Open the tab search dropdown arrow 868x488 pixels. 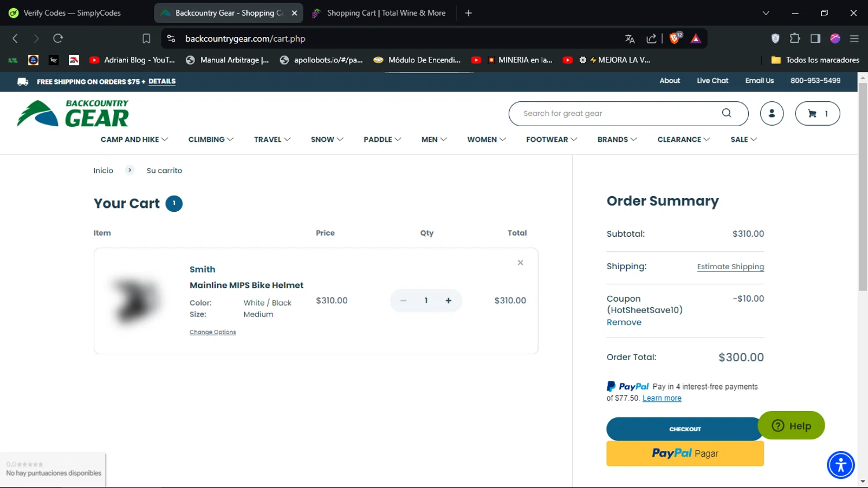(x=766, y=13)
